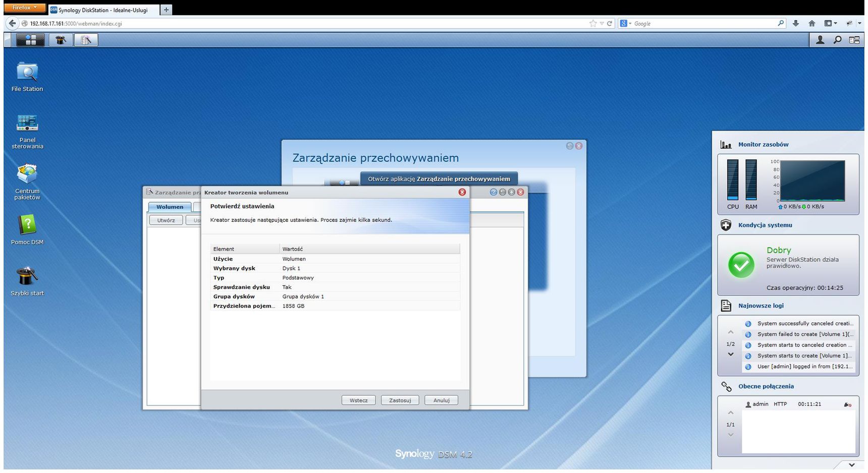This screenshot has width=868, height=473.
Task: Click the green system status checkmark
Action: 741,265
